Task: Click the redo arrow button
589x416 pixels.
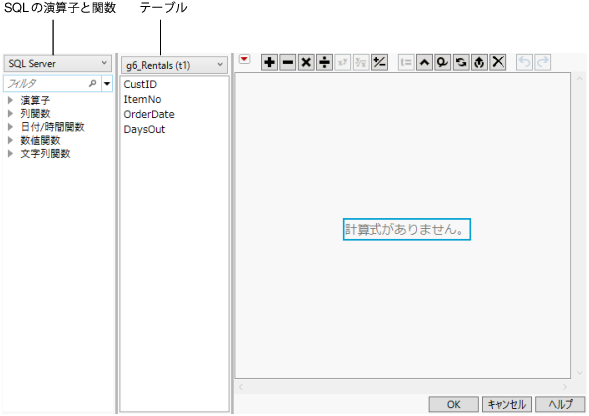Action: tap(542, 62)
